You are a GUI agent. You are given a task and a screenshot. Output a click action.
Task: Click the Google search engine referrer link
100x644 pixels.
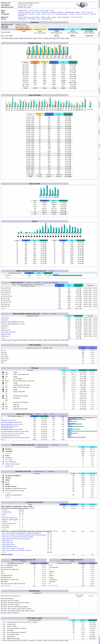pos(4,510)
